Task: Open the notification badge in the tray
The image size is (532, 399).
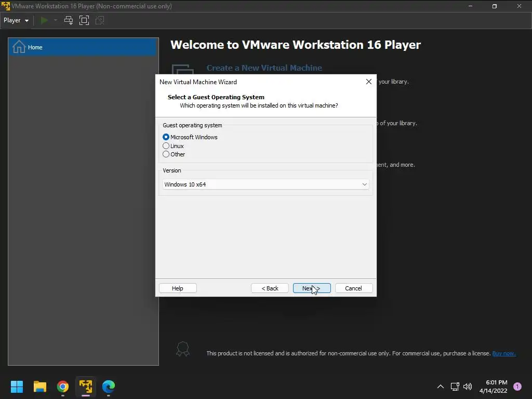Action: pos(517,387)
